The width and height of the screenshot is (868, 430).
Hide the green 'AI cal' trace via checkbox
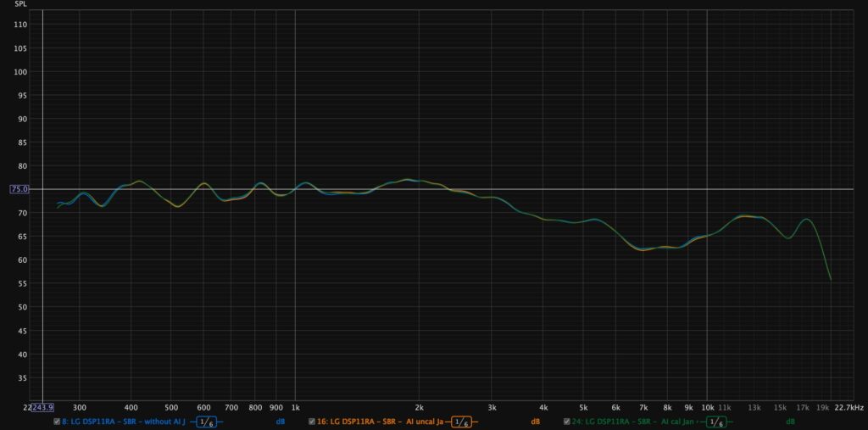566,422
